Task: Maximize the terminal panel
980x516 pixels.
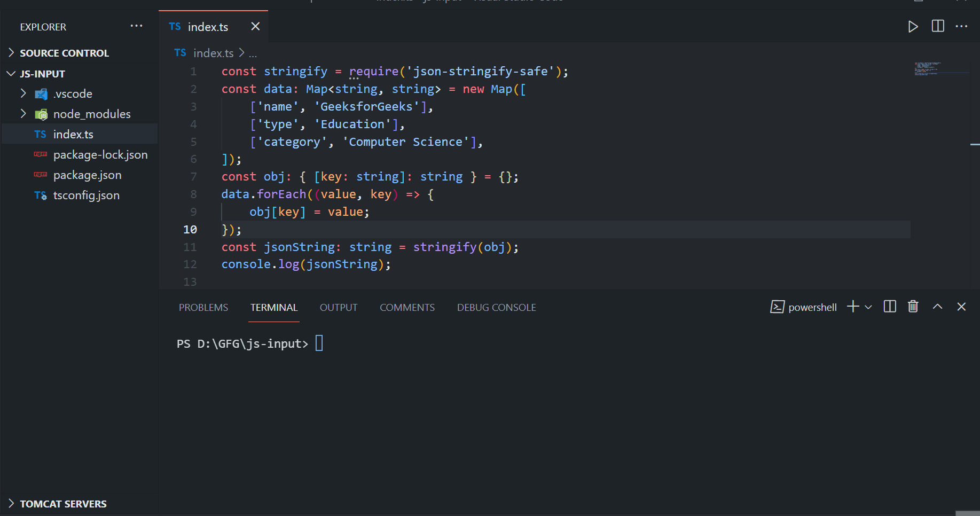Action: [x=938, y=307]
